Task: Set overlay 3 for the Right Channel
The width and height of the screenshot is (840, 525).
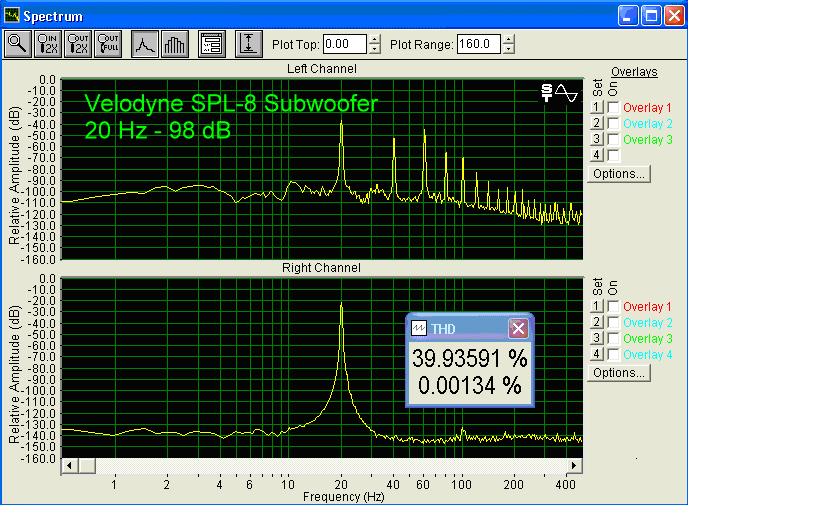Action: coord(596,339)
